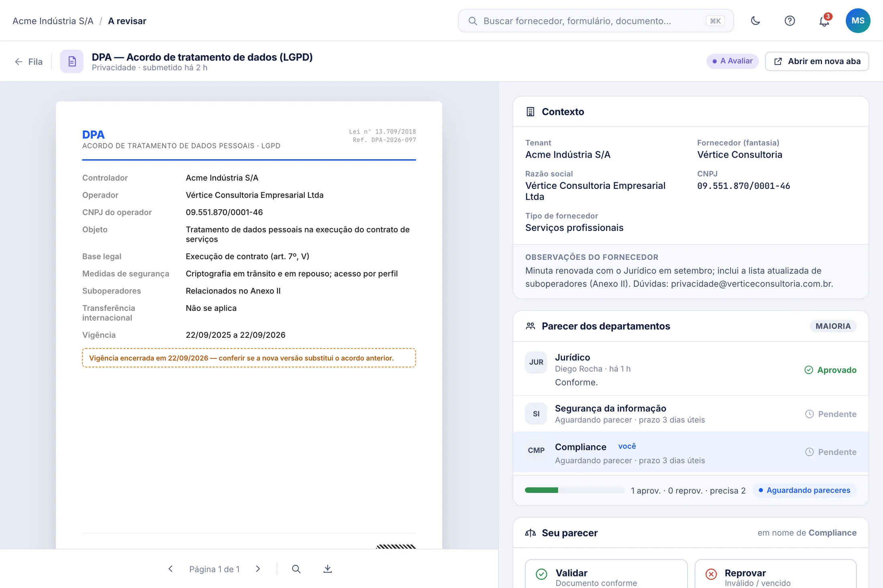Click the green Aprovado check icon for Jurídico
Image resolution: width=883 pixels, height=588 pixels.
click(809, 370)
